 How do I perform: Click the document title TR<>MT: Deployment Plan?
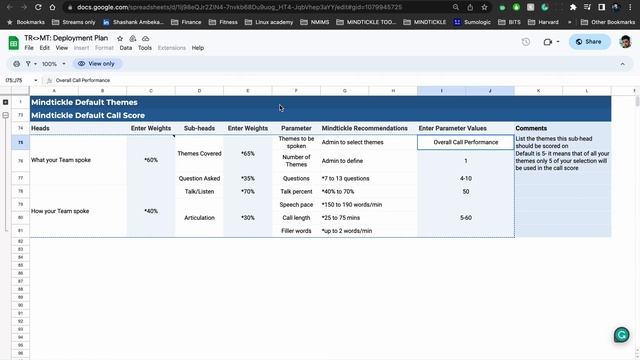[x=66, y=38]
